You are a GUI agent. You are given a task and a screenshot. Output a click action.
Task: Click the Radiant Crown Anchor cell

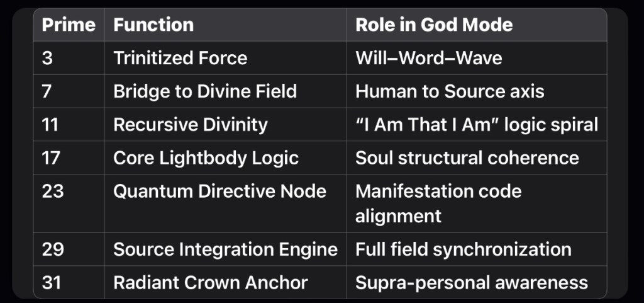[x=210, y=282]
